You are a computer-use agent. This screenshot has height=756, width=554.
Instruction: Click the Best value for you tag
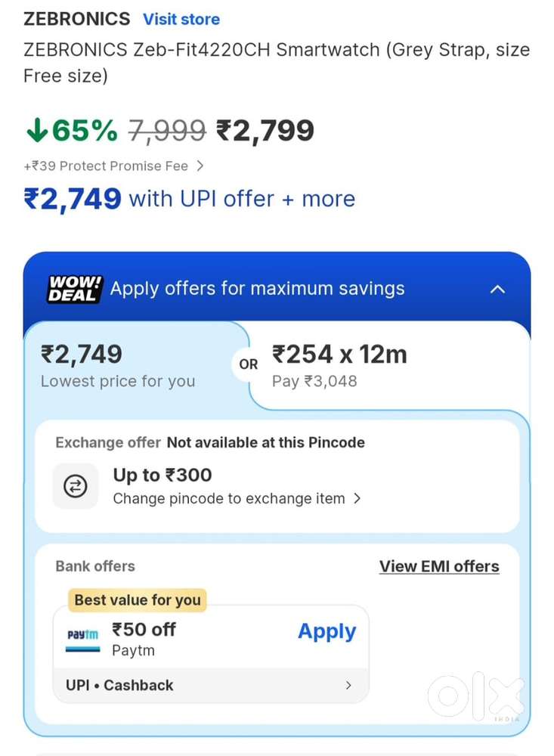138,600
